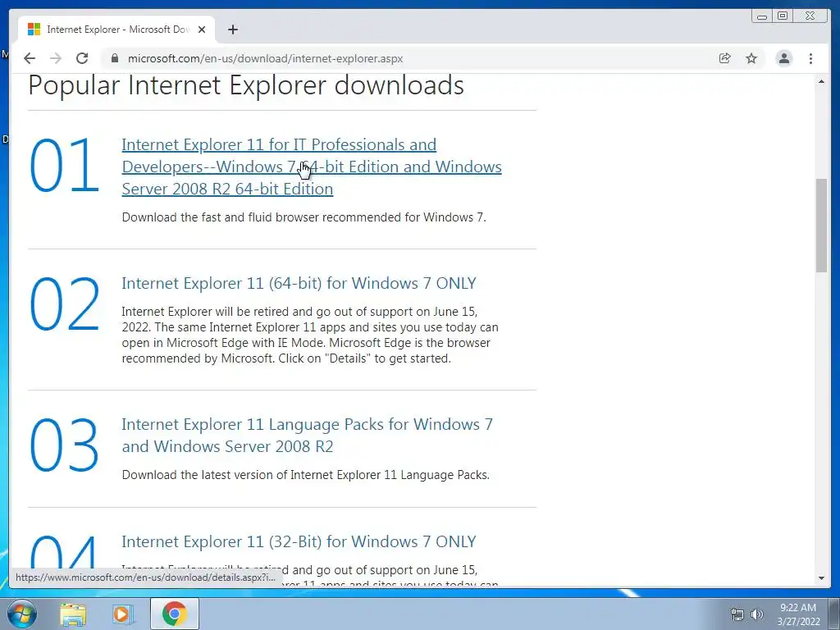Share this page via share icon
The width and height of the screenshot is (840, 630).
(725, 58)
